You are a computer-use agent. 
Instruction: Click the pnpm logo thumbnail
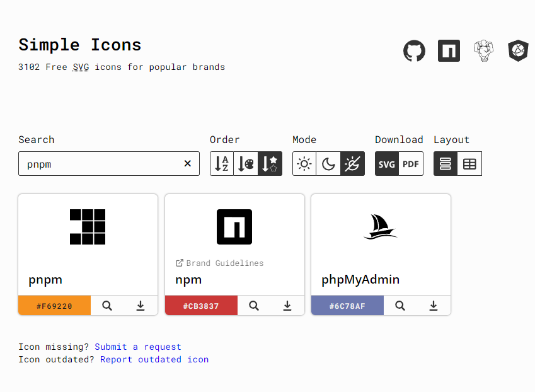coord(88,227)
